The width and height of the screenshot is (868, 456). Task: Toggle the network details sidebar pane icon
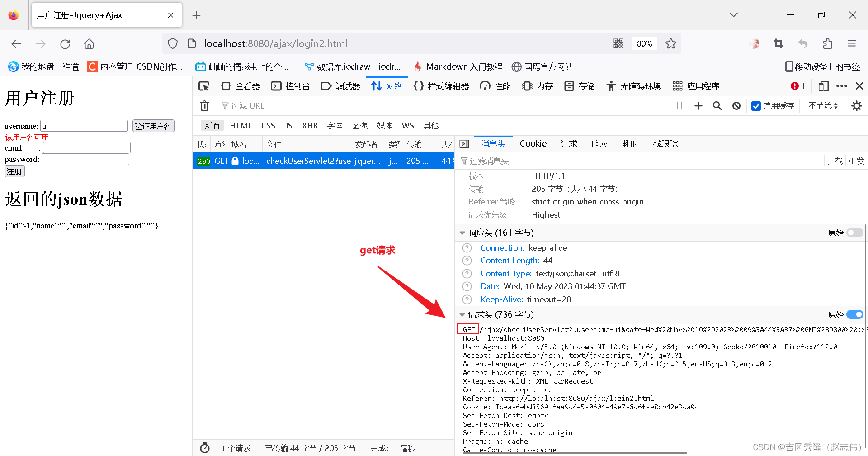click(464, 144)
